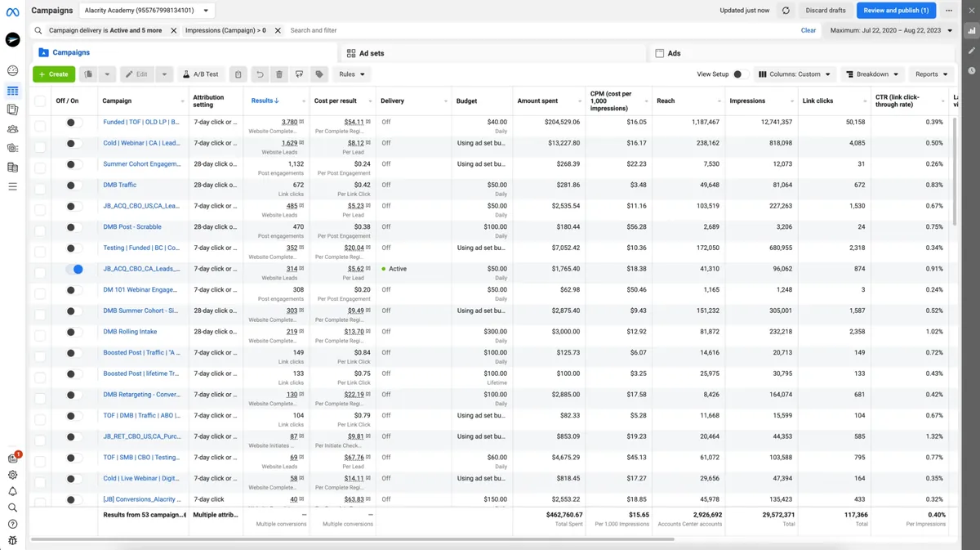Image resolution: width=980 pixels, height=550 pixels.
Task: Click the sidebar search magnifier icon
Action: click(x=12, y=508)
